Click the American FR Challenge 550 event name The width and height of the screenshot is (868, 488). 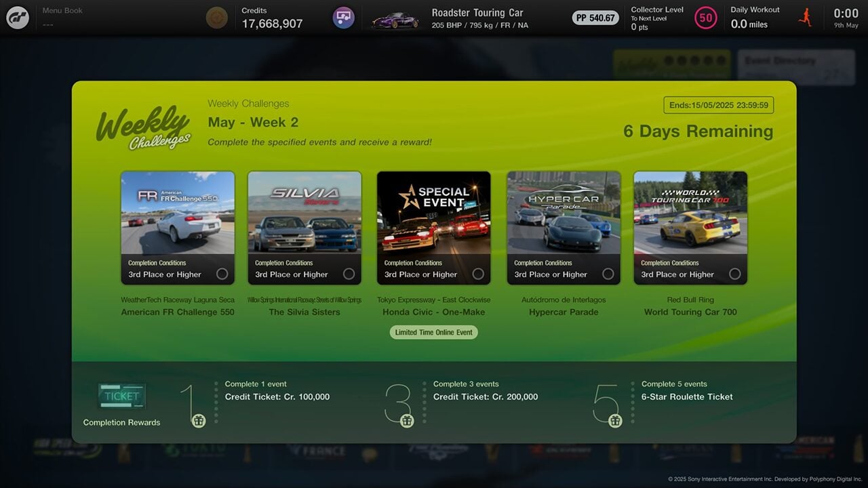click(178, 312)
